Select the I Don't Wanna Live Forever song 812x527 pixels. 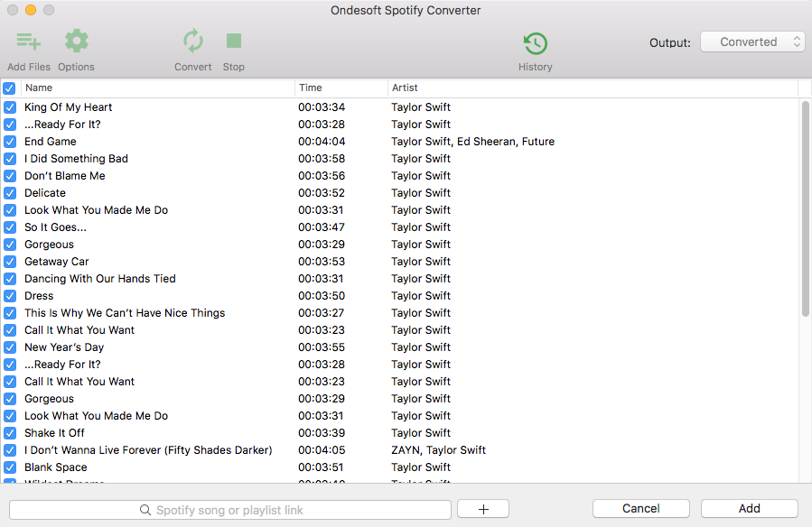pos(148,450)
